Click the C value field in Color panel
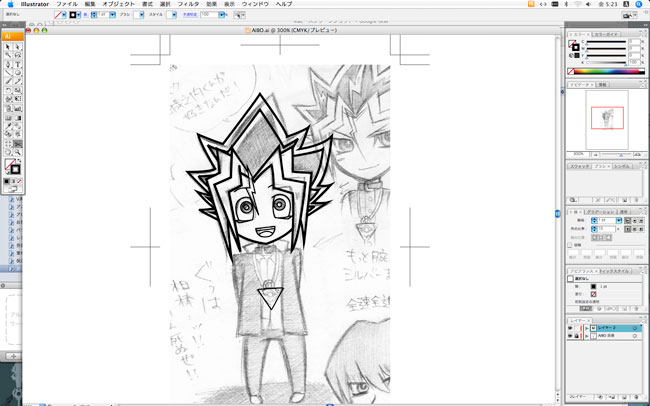The image size is (650, 406). click(634, 42)
